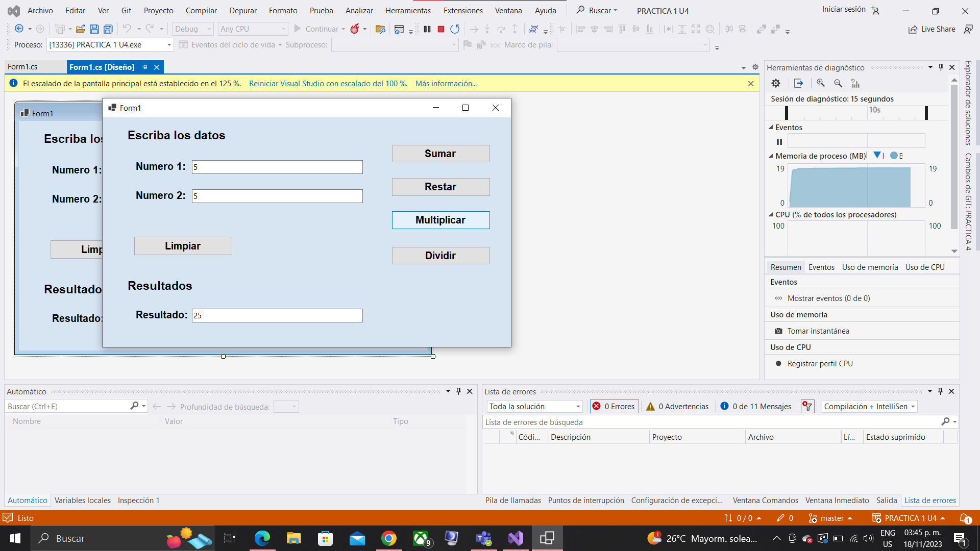980x551 pixels.
Task: Select the Step Into debugging icon
Action: (x=487, y=29)
